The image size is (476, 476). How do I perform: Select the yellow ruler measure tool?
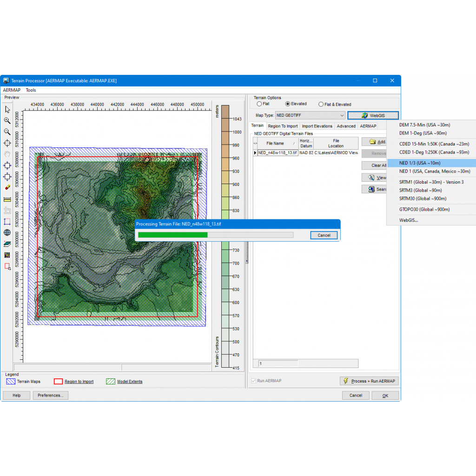[x=7, y=199]
